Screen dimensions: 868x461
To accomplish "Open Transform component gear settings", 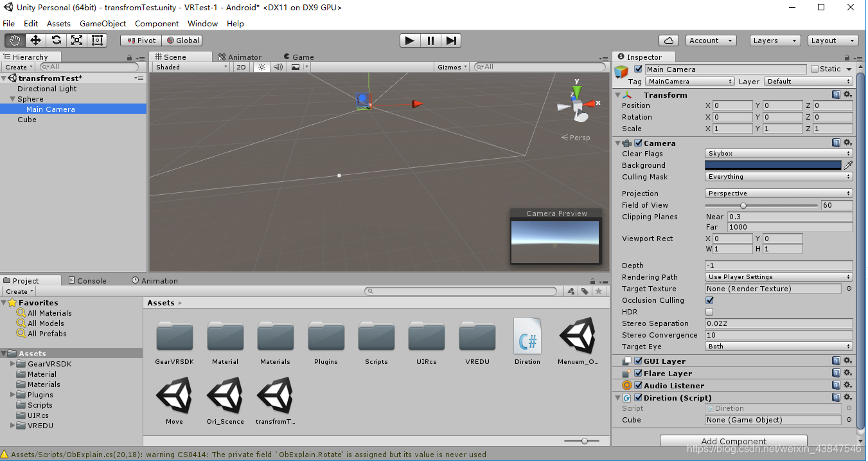I will [847, 95].
